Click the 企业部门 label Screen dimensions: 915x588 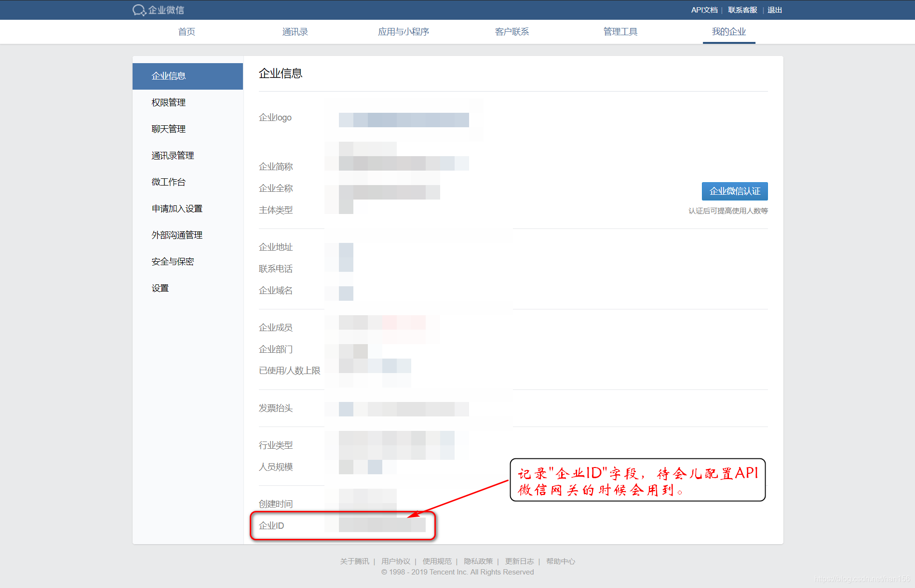click(x=276, y=349)
